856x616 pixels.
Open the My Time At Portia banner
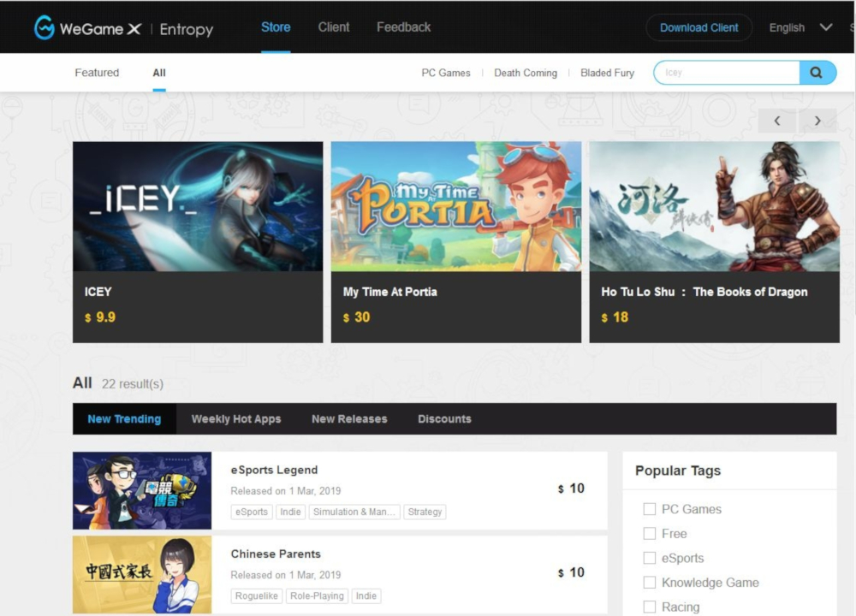(x=456, y=206)
